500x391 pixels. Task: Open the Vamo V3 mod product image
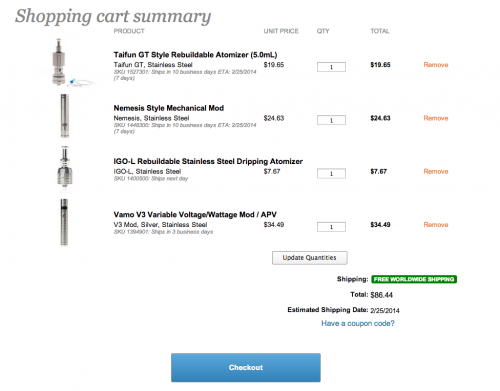(x=64, y=222)
